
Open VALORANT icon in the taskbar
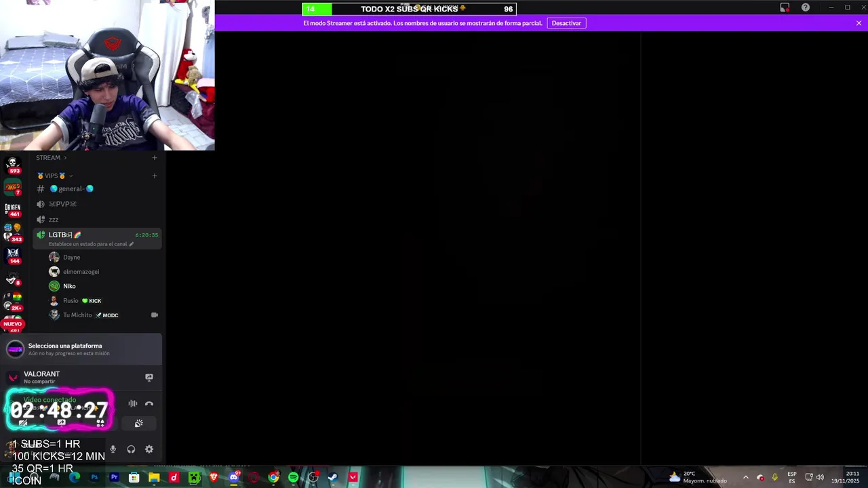[x=353, y=477]
